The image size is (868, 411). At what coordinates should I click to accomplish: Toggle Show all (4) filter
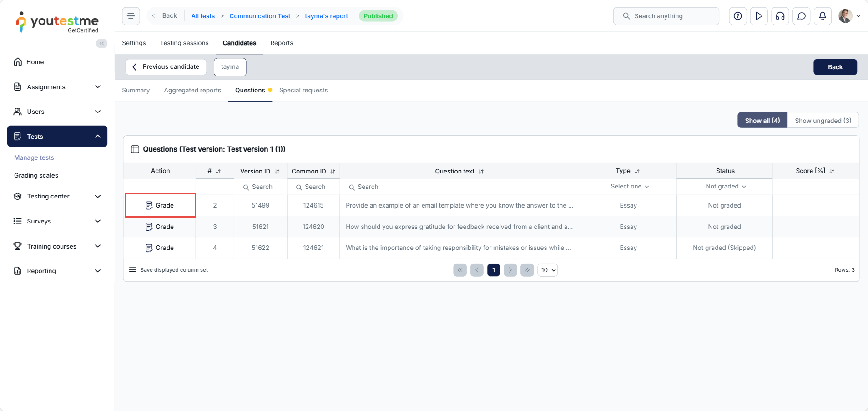tap(762, 121)
